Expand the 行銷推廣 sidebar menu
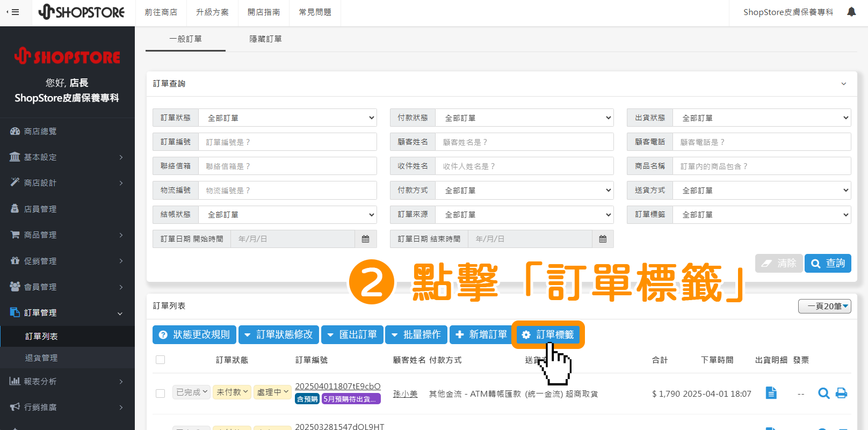The width and height of the screenshot is (868, 430). click(67, 407)
